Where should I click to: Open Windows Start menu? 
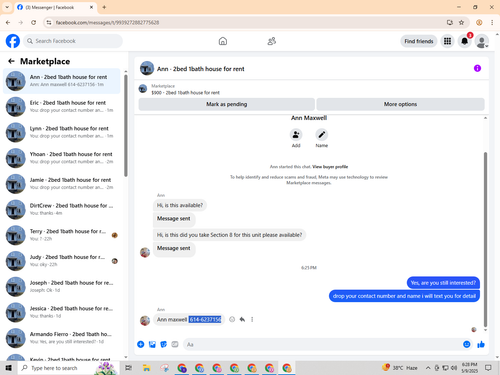click(x=8, y=368)
